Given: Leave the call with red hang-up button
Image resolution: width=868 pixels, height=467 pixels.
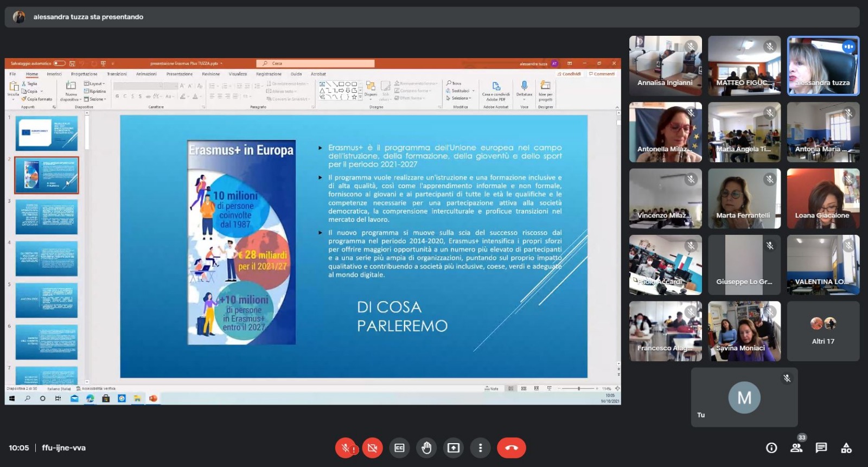Looking at the screenshot, I should [x=511, y=448].
